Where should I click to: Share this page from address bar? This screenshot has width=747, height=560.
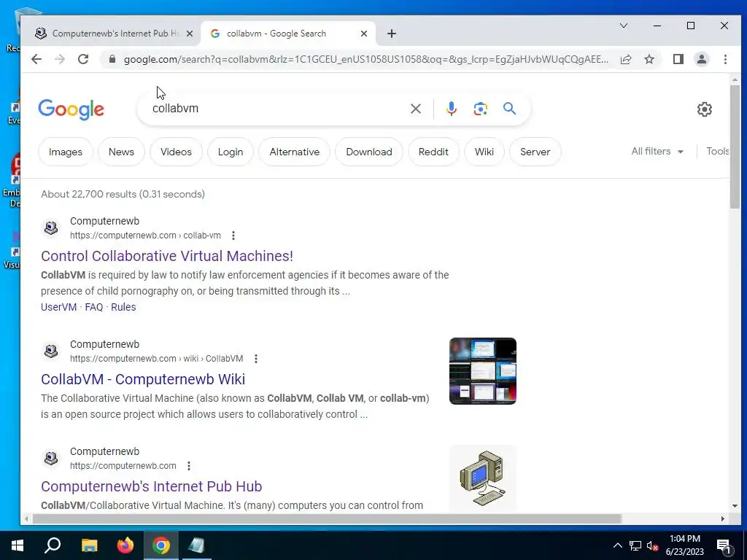[626, 59]
